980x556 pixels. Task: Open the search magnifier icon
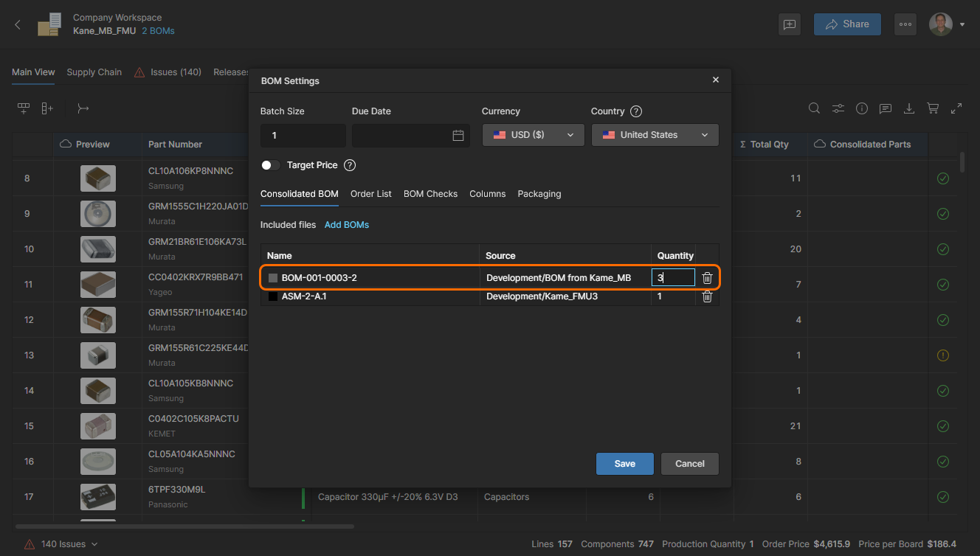[814, 108]
